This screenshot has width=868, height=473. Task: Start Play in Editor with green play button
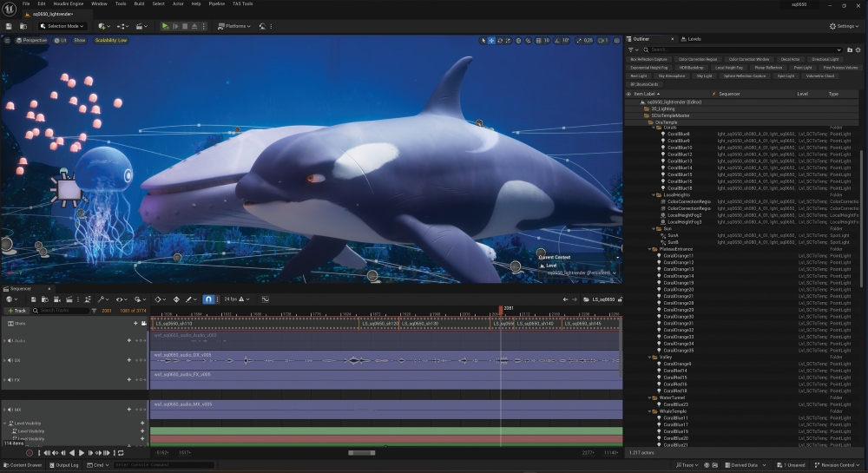click(x=165, y=26)
